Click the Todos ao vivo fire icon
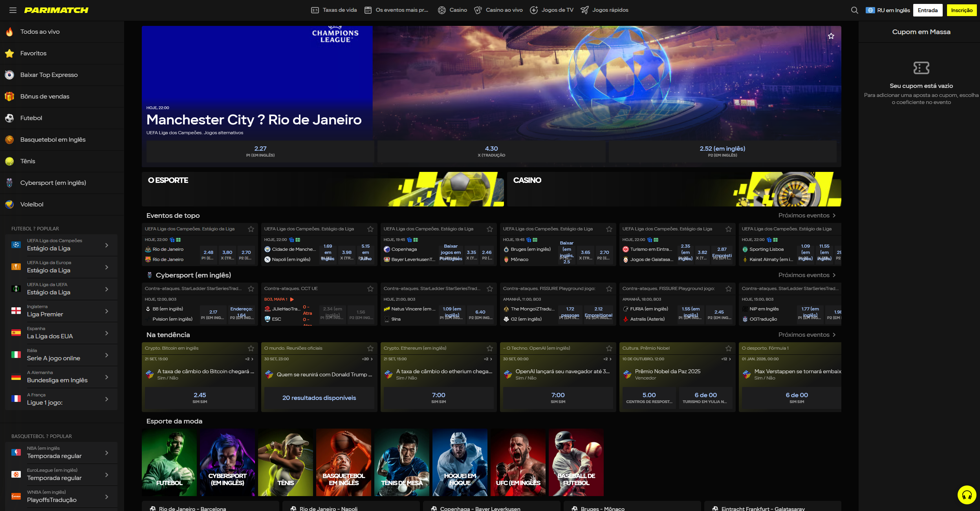The height and width of the screenshot is (511, 980). (9, 32)
